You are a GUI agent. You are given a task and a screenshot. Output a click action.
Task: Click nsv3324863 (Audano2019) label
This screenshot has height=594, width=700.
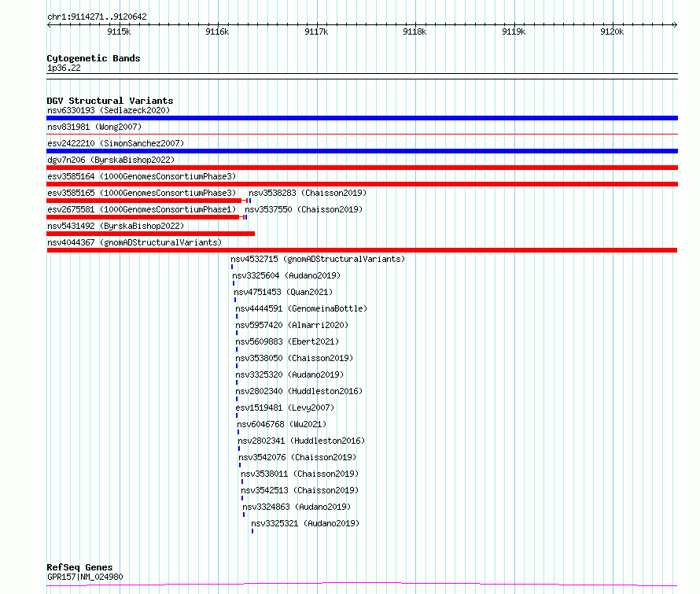click(x=297, y=507)
